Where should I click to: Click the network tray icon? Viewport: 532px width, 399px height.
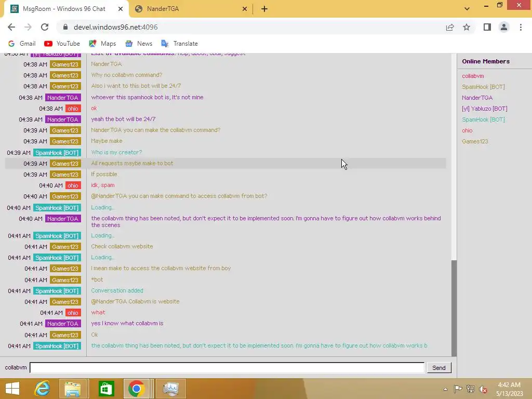click(x=471, y=389)
